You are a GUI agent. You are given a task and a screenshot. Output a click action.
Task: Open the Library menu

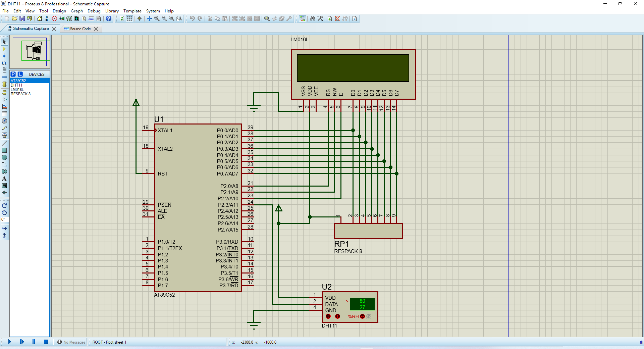click(112, 11)
